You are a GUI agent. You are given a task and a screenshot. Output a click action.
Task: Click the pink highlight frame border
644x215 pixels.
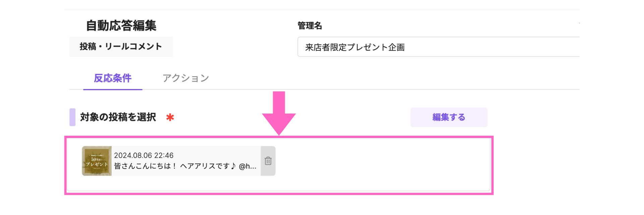tap(279, 137)
